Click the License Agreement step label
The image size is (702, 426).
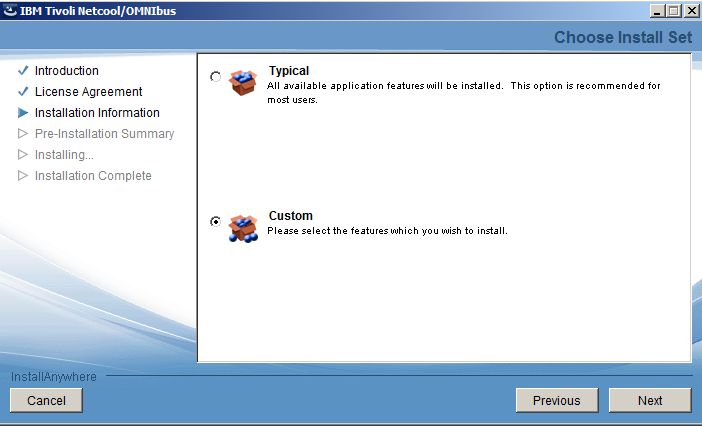[89, 92]
